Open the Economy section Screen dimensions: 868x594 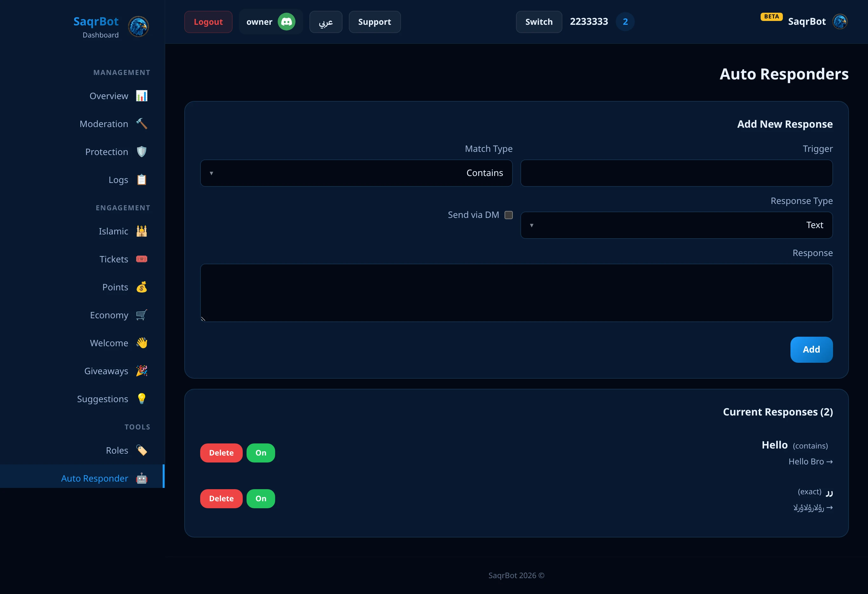click(x=82, y=315)
